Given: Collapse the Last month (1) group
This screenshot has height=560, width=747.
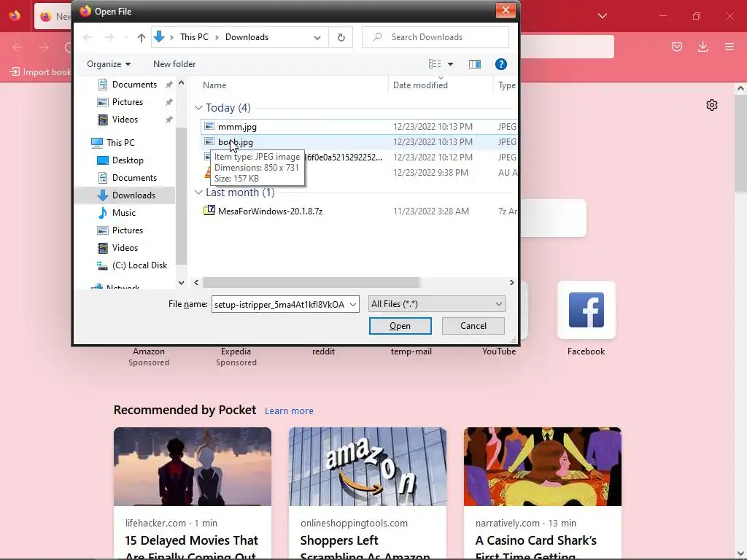Looking at the screenshot, I should [198, 192].
